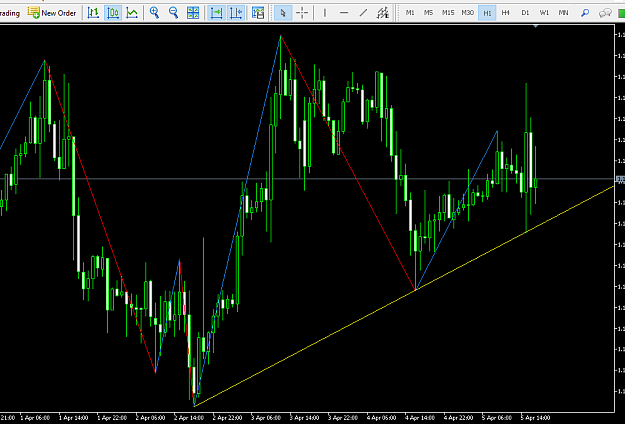Image resolution: width=625 pixels, height=424 pixels.
Task: Select the standard cursor arrow tool
Action: coord(283,13)
